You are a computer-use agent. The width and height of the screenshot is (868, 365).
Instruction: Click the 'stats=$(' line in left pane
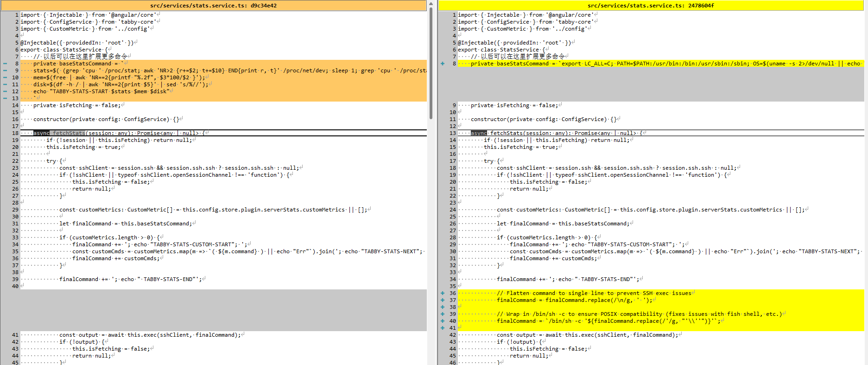tap(223, 70)
